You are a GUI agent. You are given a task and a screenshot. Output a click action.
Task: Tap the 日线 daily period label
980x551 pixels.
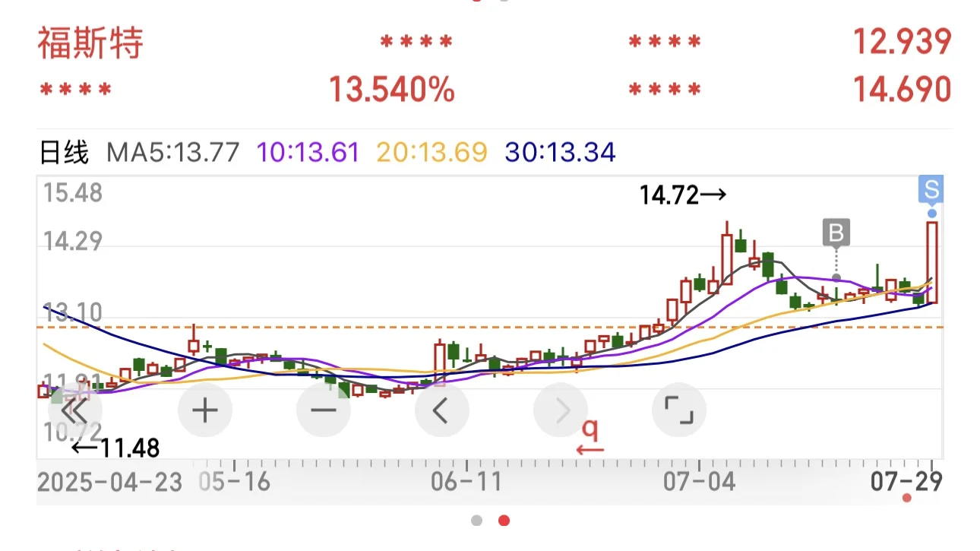coord(64,153)
